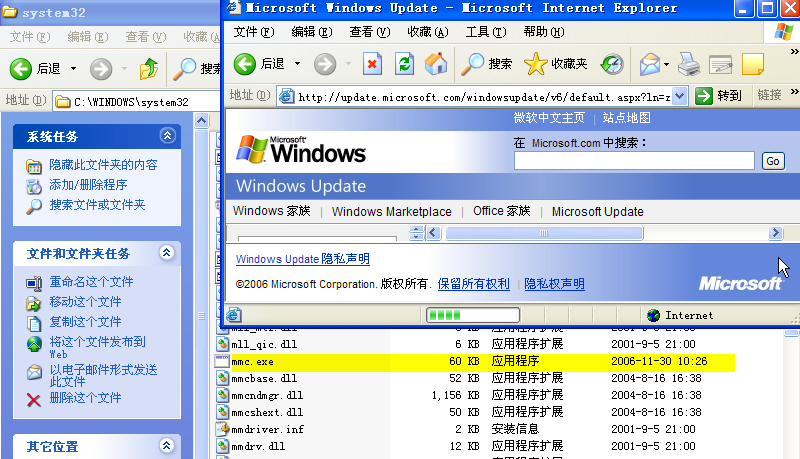Click the delete this file (删除这个文件) red X

pyautogui.click(x=34, y=400)
